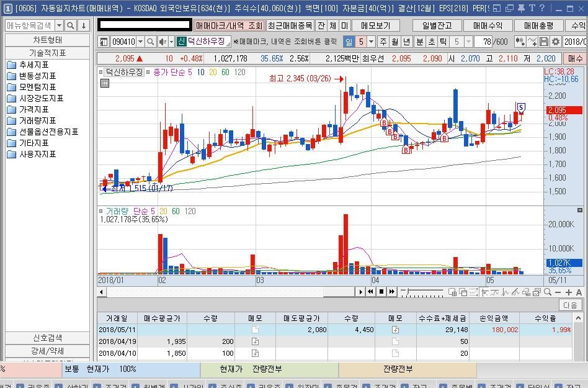Select the 일 daily period button
The height and width of the screenshot is (388, 588).
[349, 42]
